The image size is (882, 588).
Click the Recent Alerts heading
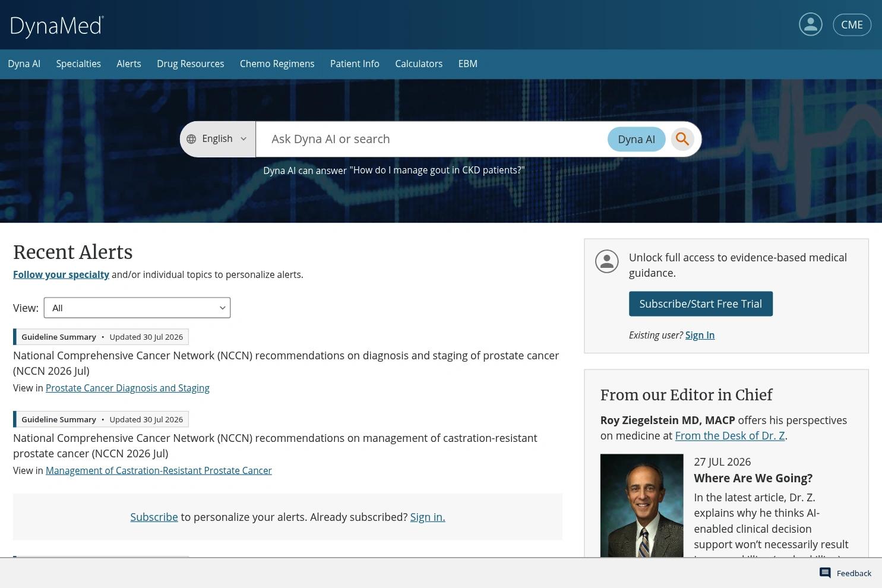tap(73, 252)
